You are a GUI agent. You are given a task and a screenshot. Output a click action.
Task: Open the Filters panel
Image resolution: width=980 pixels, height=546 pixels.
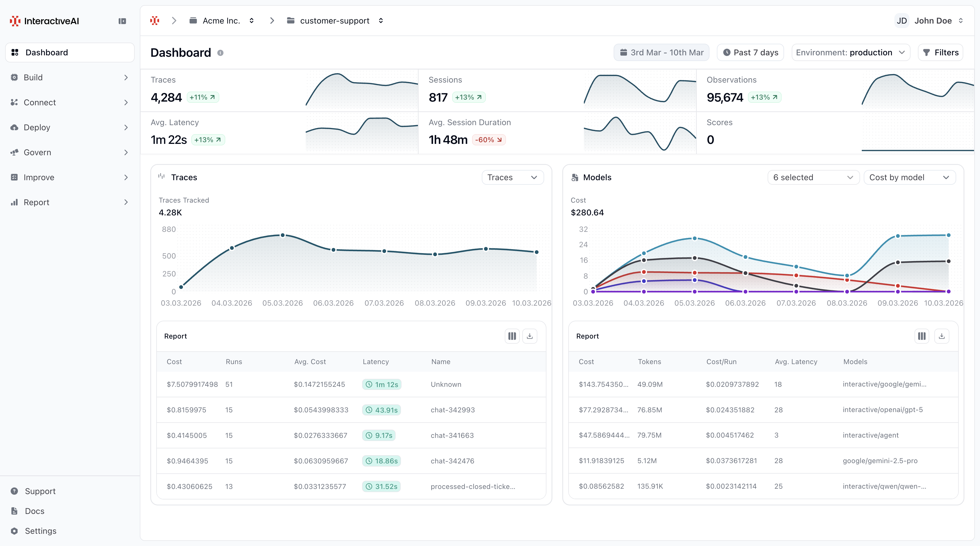coord(940,52)
